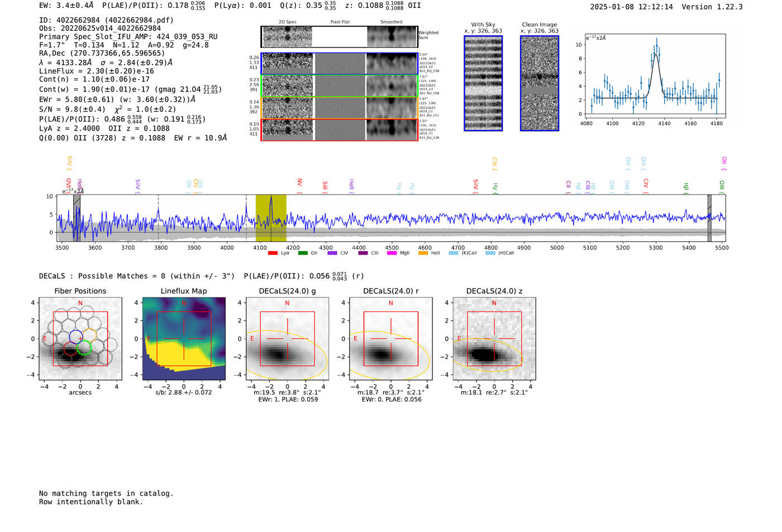Open the DECaLS(24.0) g image
Screen dimensions: 782x532
click(x=287, y=338)
